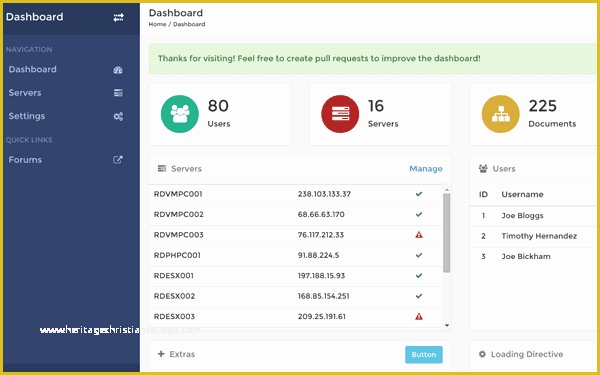Viewport: 600px width, 375px height.
Task: Click the plus icon beside Extras
Action: 161,354
